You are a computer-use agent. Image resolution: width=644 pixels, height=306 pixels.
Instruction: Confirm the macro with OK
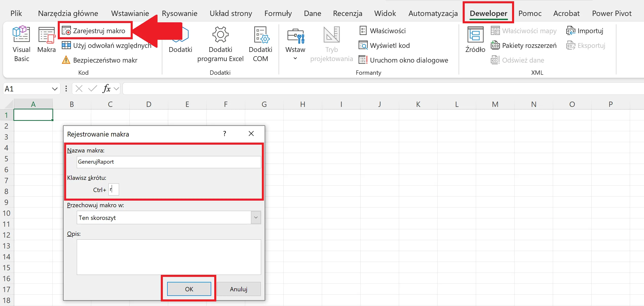tap(189, 289)
